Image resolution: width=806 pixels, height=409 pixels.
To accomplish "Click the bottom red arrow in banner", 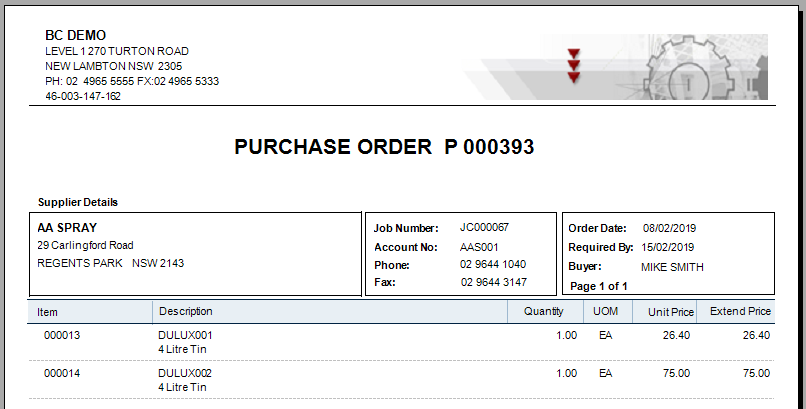I will 573,76.
